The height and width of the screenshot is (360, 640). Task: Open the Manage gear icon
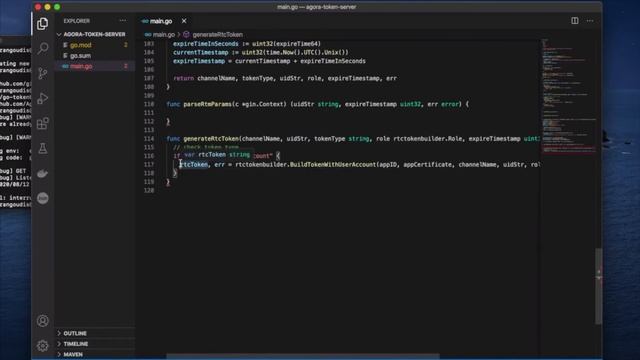coord(42,346)
